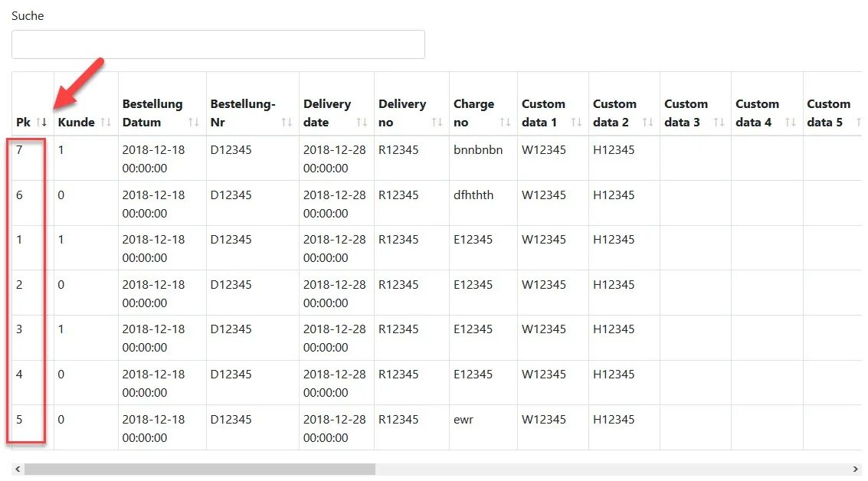Click Custom data 2 sort icon

[x=647, y=123]
